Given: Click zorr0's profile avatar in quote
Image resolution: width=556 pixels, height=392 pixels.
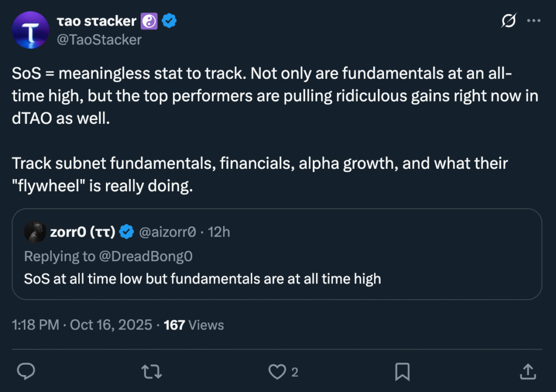Looking at the screenshot, I should click(x=35, y=232).
